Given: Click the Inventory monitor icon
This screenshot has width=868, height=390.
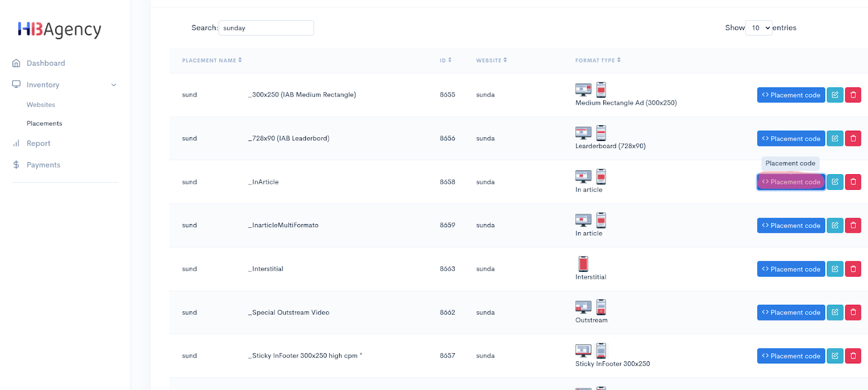Looking at the screenshot, I should coord(16,84).
